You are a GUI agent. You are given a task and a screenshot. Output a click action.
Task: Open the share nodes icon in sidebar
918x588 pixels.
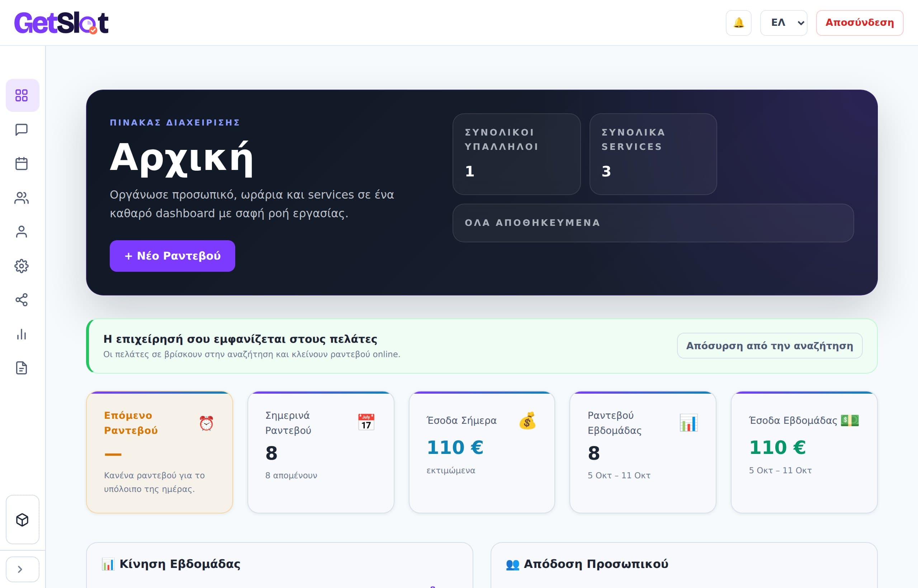pyautogui.click(x=22, y=300)
